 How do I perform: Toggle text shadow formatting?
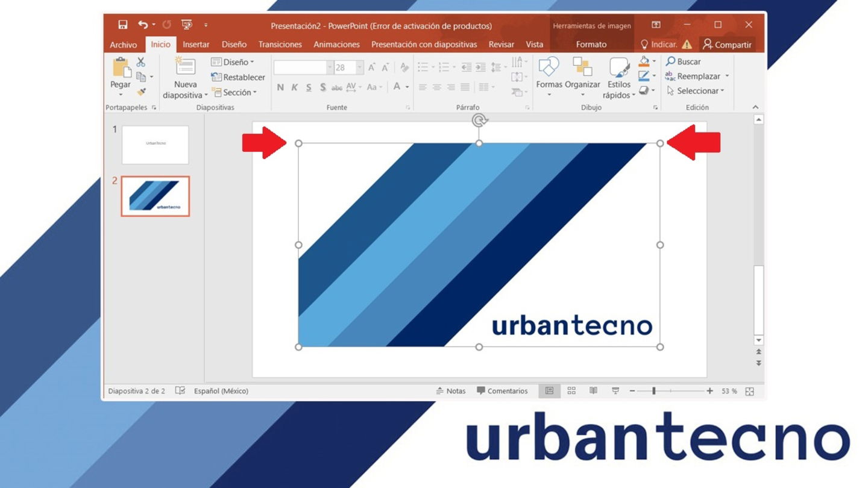[323, 87]
